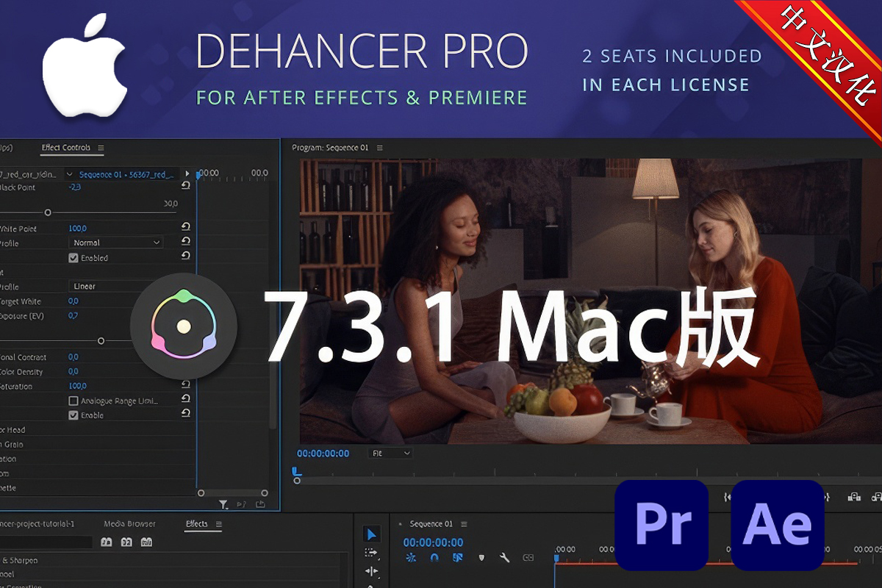This screenshot has width=882, height=588.
Task: Reset the Black Point parameter
Action: pos(185,186)
